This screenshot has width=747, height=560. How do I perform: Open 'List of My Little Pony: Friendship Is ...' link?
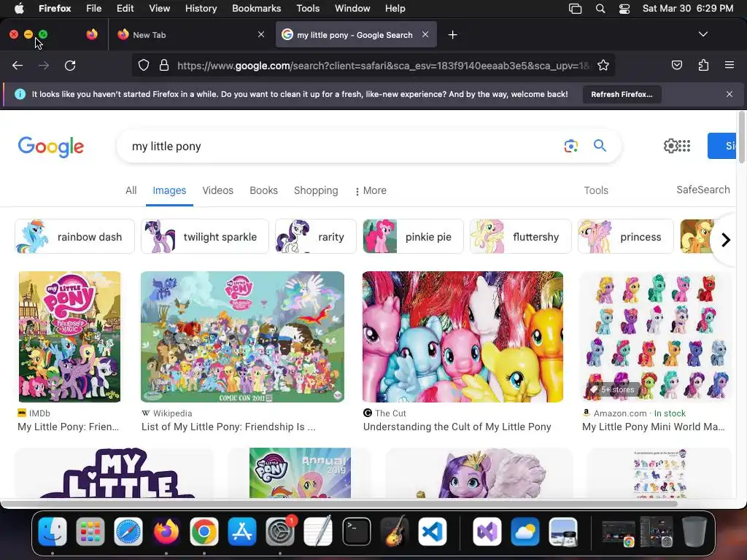(x=228, y=427)
